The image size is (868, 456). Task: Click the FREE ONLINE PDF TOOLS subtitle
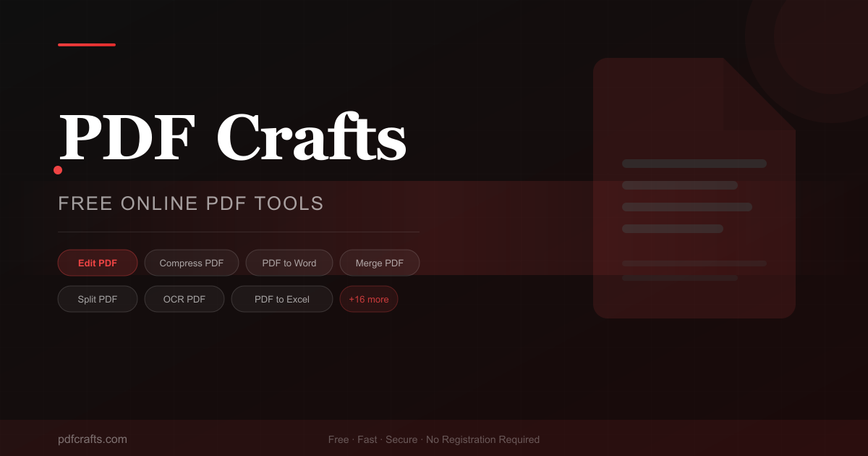coord(191,203)
